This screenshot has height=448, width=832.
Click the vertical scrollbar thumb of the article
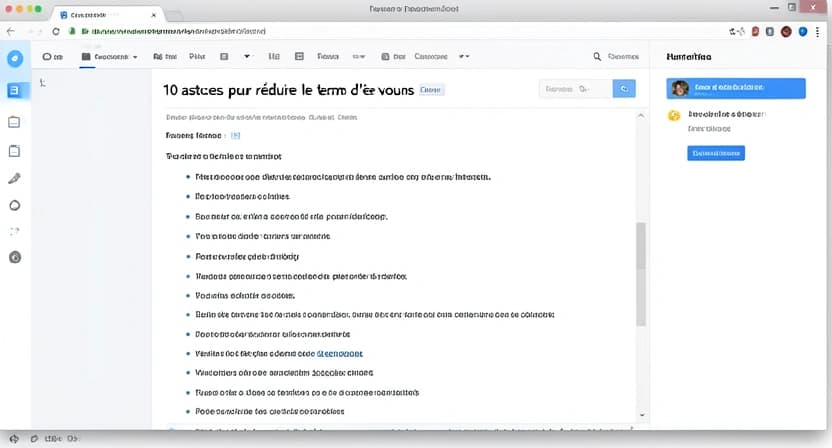point(641,274)
